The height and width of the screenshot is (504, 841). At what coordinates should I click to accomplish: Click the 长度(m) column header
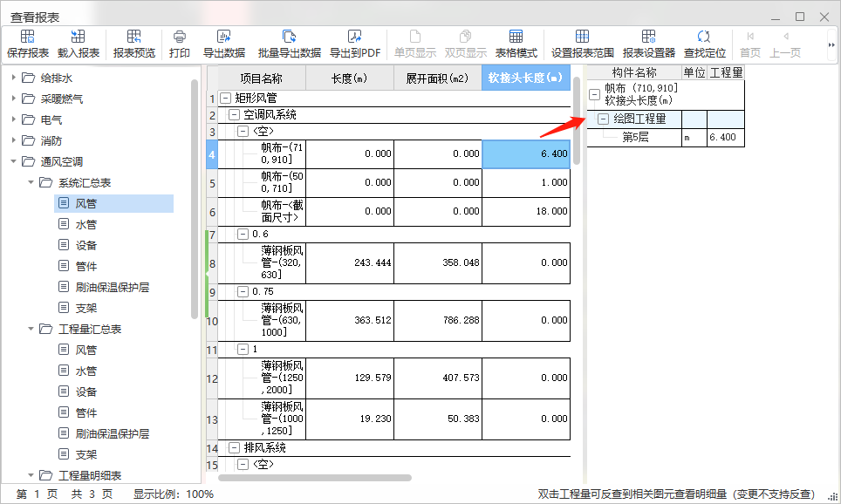[x=349, y=78]
